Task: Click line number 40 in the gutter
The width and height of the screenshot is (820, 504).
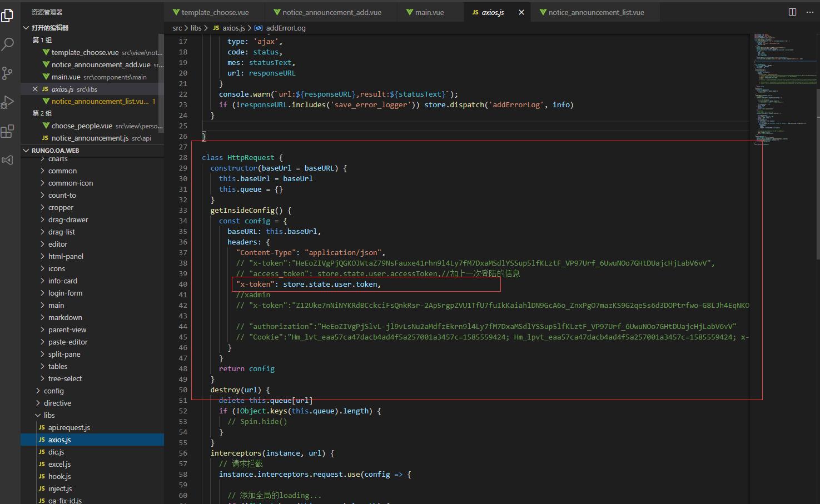Action: click(x=183, y=284)
